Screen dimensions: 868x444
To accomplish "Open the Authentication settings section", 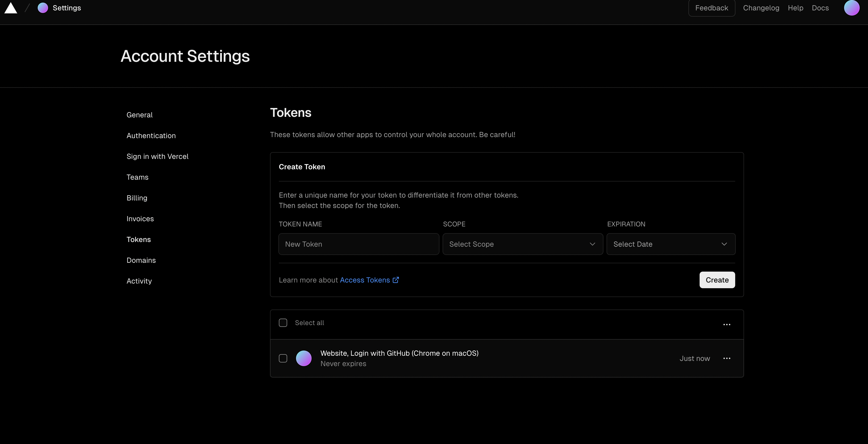I will click(x=151, y=136).
